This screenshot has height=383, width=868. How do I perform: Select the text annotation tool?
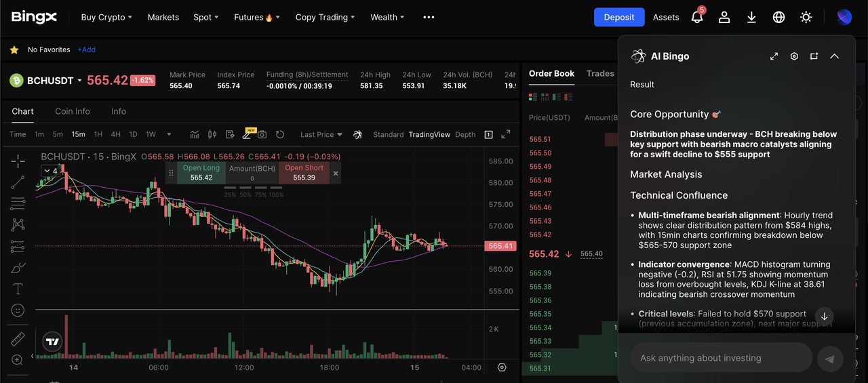18,289
